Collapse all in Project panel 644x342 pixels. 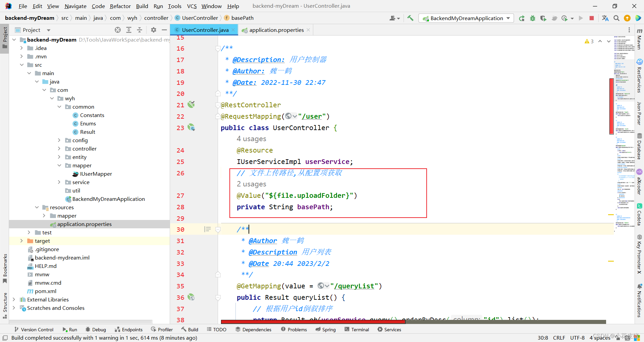pyautogui.click(x=140, y=30)
